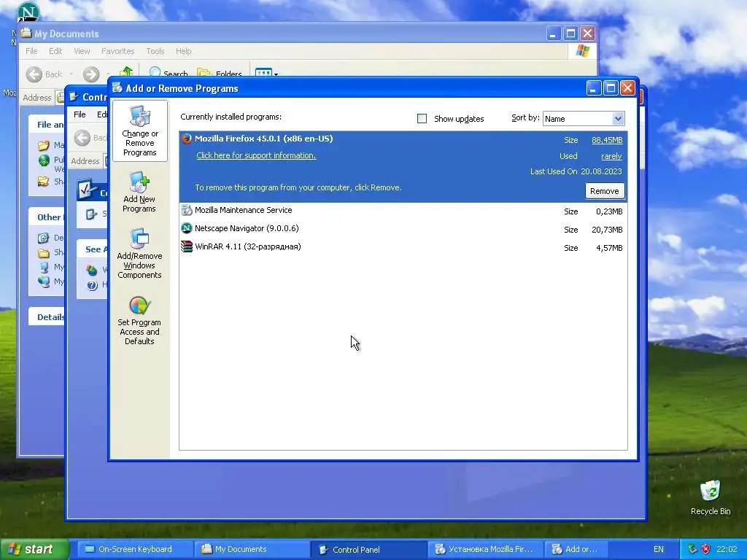This screenshot has height=560, width=747.
Task: Open Help menu in My Documents window
Action: 183,51
